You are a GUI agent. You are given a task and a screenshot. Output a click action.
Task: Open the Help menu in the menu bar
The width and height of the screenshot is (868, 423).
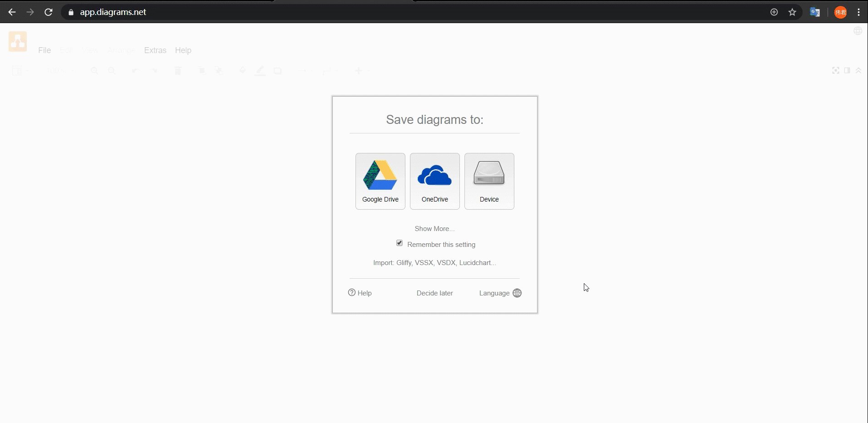click(183, 50)
